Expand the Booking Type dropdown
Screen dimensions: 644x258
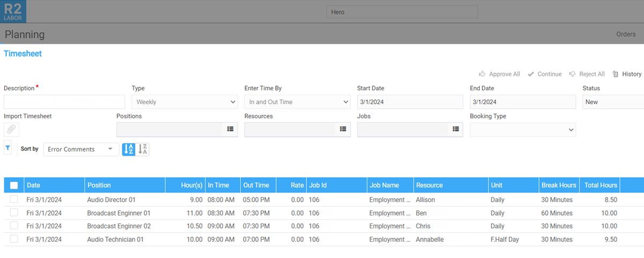click(x=522, y=130)
